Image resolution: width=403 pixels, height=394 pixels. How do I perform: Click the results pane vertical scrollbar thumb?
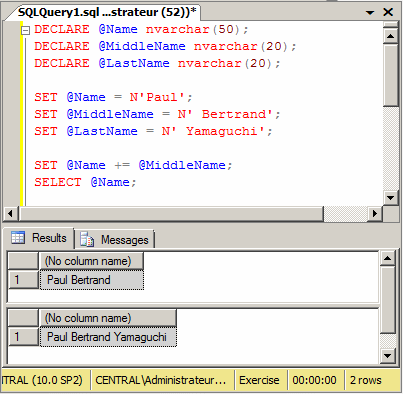pyautogui.click(x=387, y=299)
